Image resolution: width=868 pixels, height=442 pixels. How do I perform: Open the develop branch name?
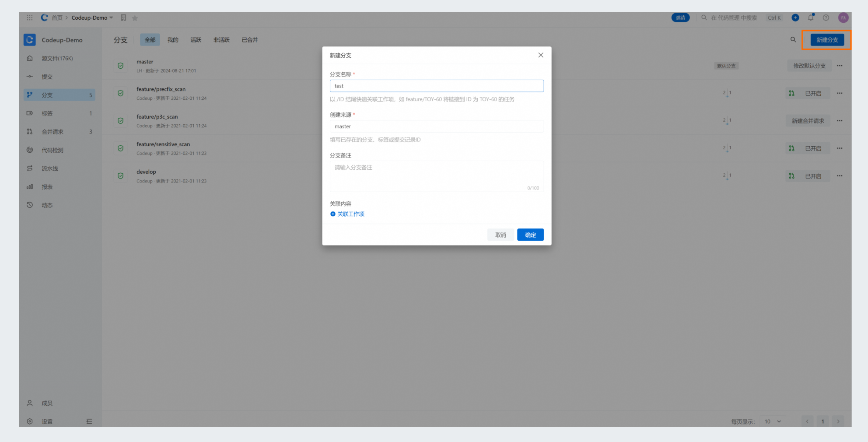pos(146,172)
